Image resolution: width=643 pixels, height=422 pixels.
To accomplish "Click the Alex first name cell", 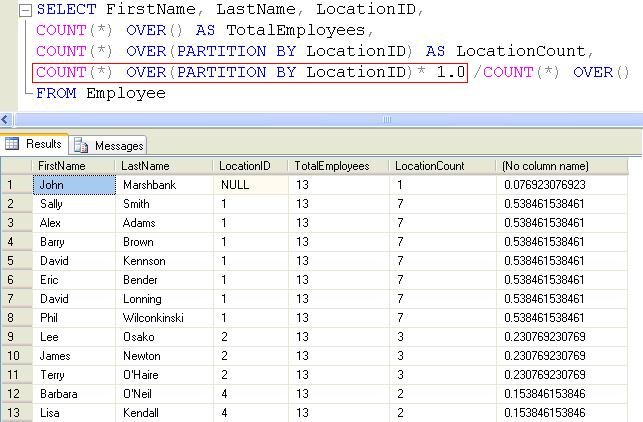I will pos(74,223).
